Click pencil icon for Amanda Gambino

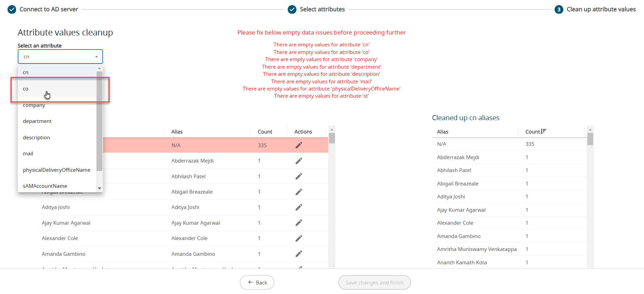[299, 254]
